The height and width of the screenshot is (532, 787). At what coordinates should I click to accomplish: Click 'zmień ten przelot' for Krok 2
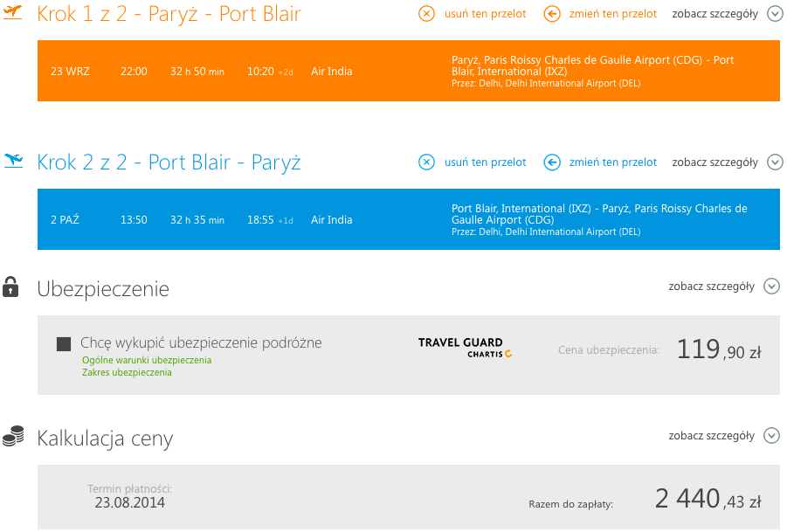[x=612, y=162]
